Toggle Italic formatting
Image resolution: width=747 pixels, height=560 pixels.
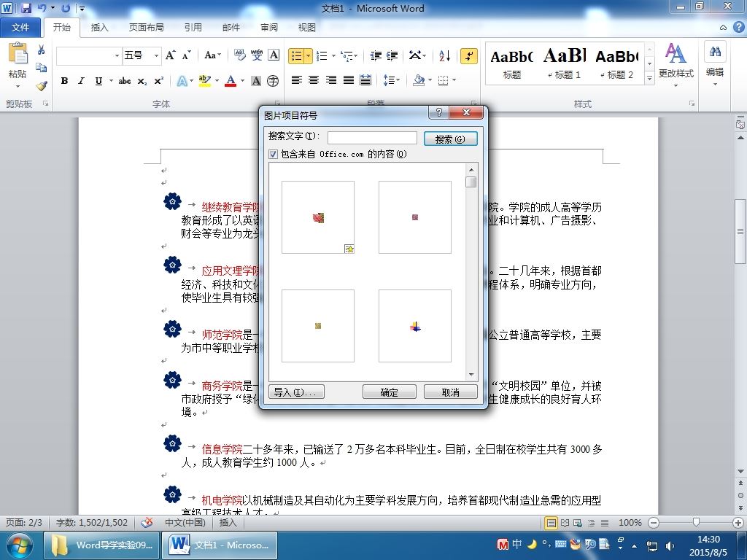point(81,81)
